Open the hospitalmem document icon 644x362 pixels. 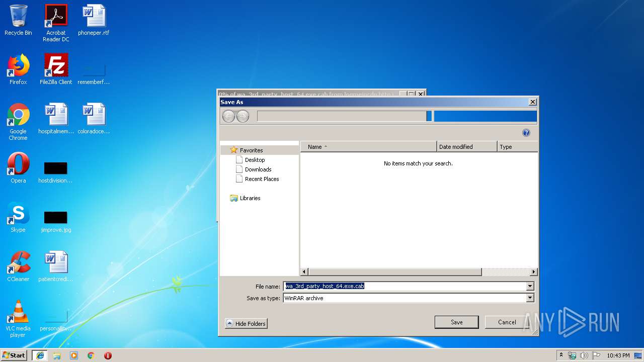tap(56, 119)
